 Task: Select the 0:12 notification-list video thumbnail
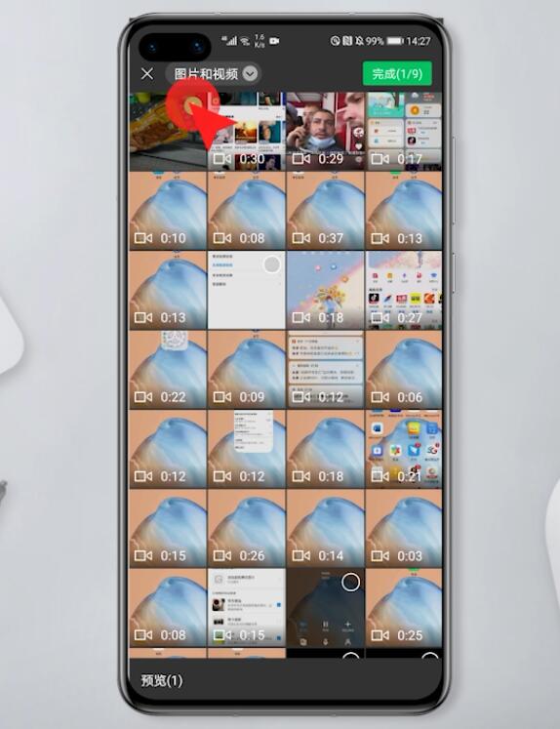pos(325,370)
